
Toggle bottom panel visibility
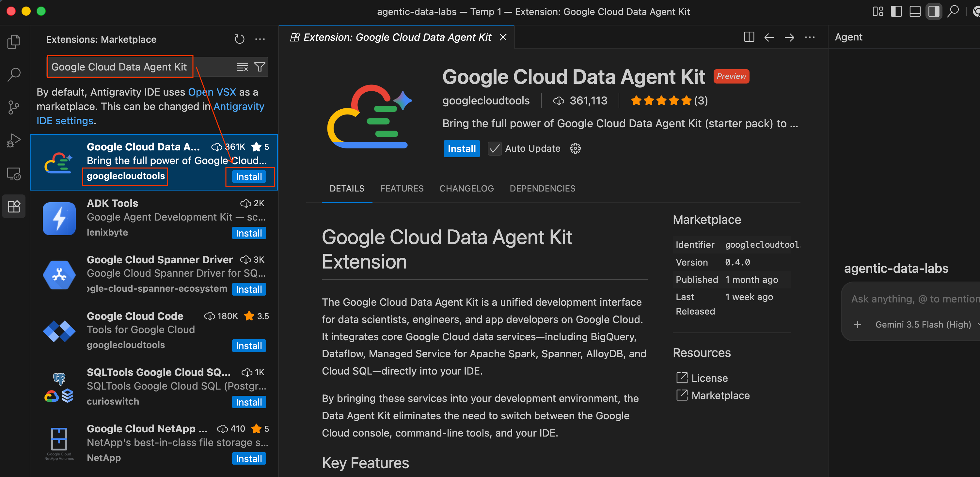[x=915, y=11]
